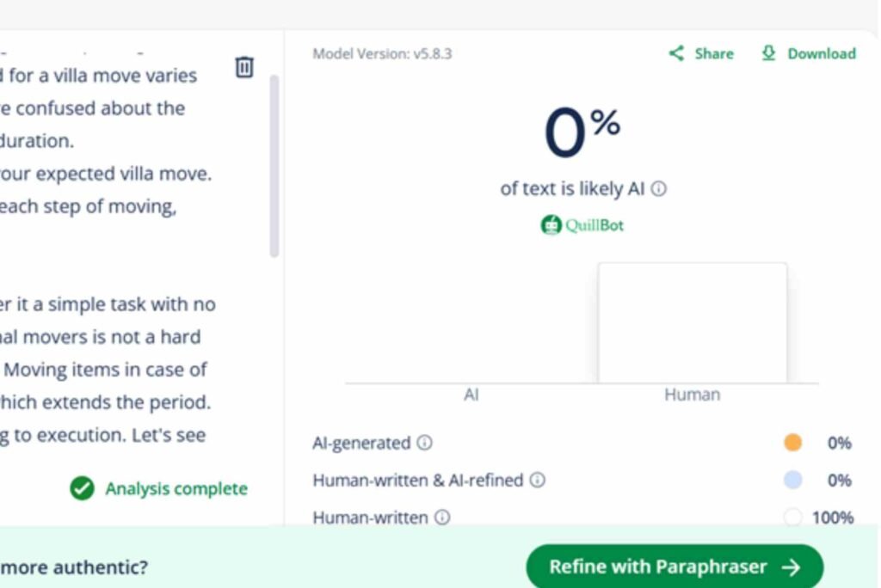The width and height of the screenshot is (881, 588).
Task: Click info icon next to Human-written
Action: click(442, 518)
